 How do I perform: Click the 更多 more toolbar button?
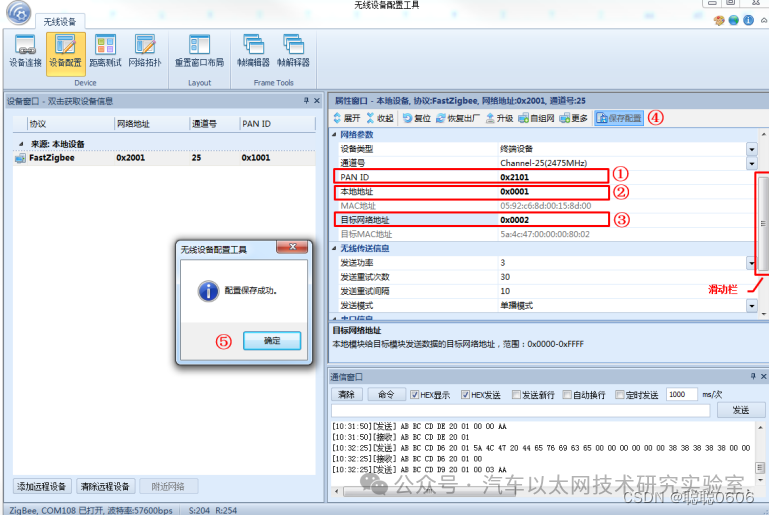(x=573, y=118)
